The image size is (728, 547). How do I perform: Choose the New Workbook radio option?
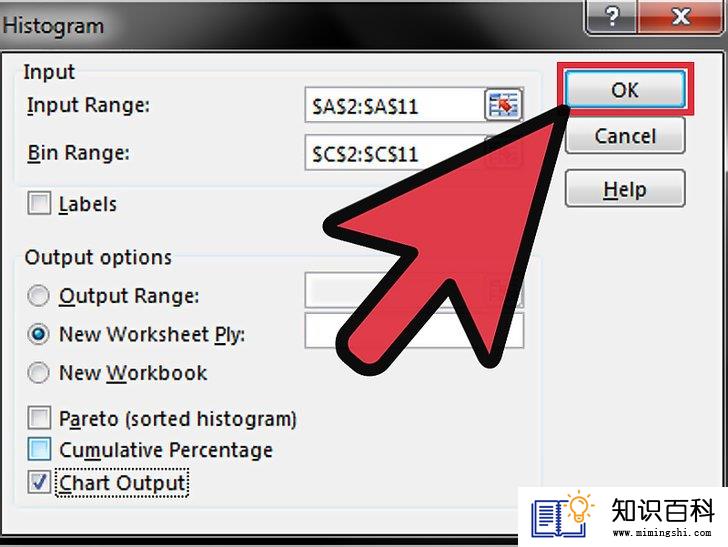click(38, 372)
